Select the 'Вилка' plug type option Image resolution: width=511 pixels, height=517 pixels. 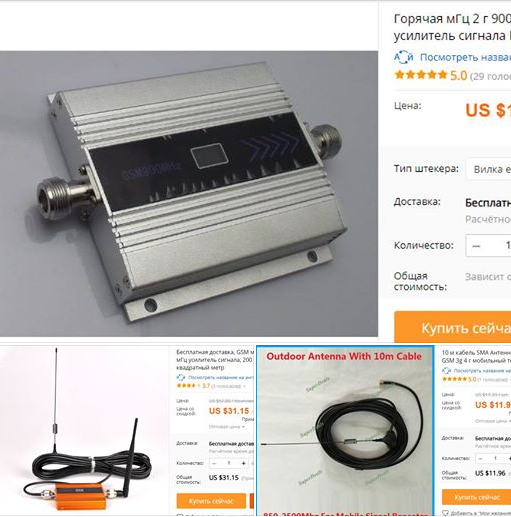(x=489, y=169)
